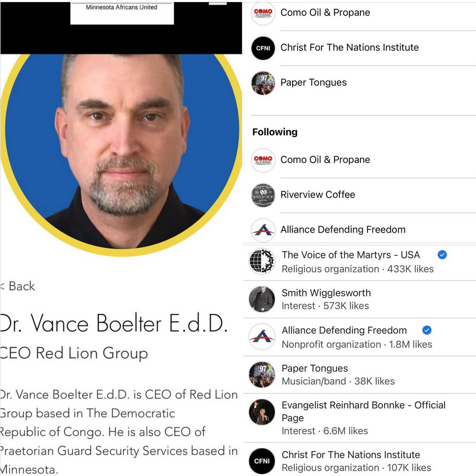
Task: Select the Following section header
Action: pos(275,132)
